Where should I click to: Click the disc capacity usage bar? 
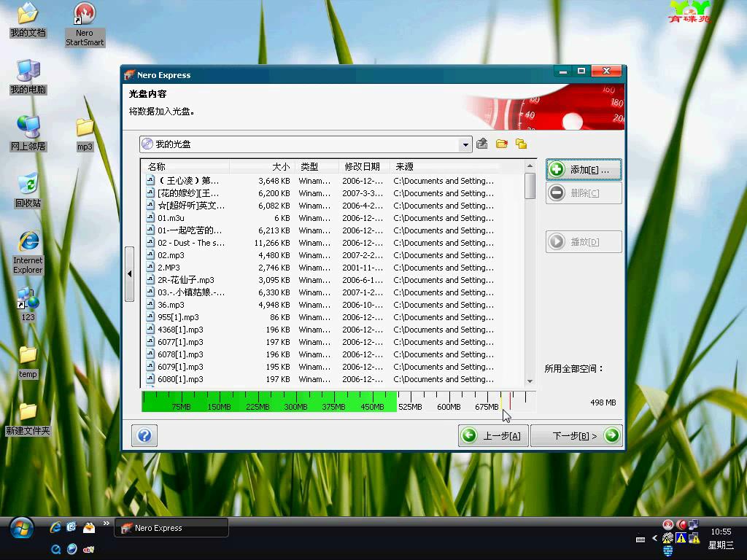pyautogui.click(x=338, y=402)
